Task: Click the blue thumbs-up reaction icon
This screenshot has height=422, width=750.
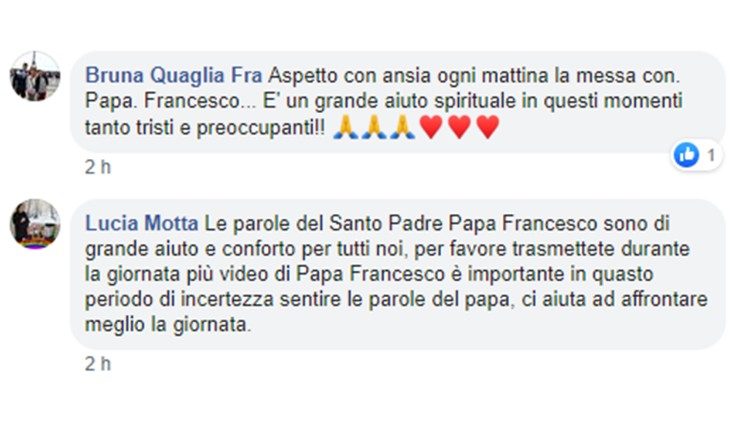Action: tap(686, 155)
